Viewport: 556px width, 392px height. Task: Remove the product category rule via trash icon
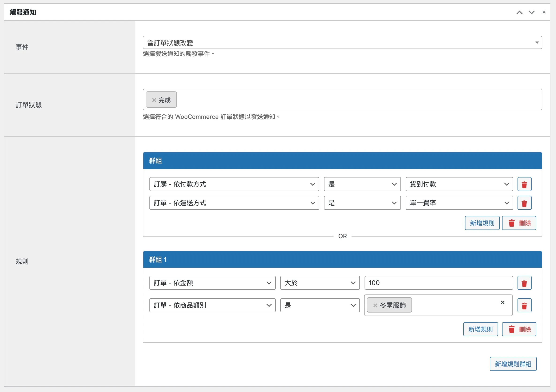pyautogui.click(x=524, y=305)
